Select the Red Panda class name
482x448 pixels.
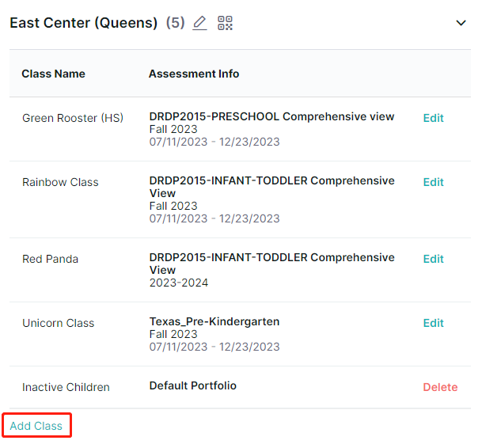click(50, 259)
